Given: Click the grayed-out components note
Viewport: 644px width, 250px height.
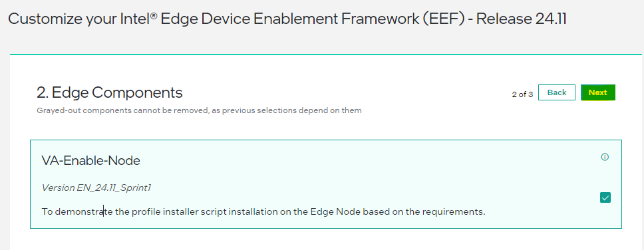Looking at the screenshot, I should (x=199, y=110).
